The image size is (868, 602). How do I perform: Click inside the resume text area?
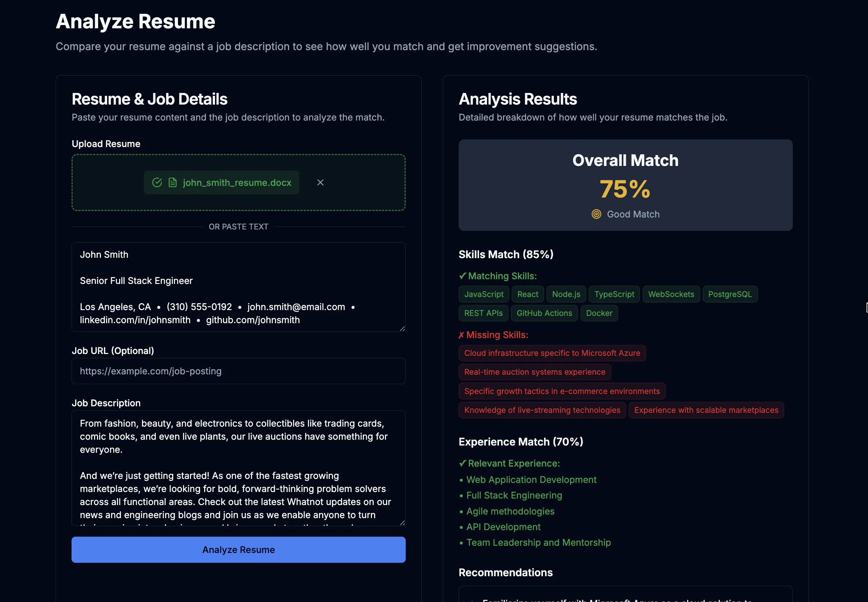[x=238, y=287]
